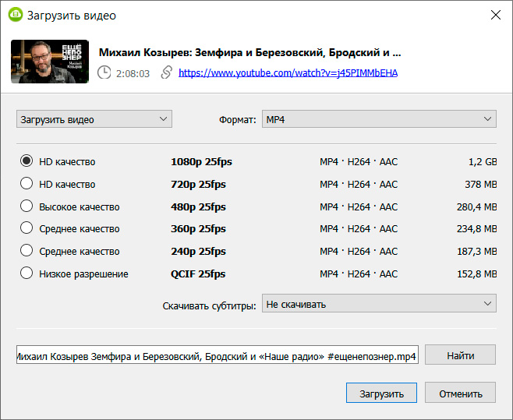The width and height of the screenshot is (513, 420).
Task: Choose the 360p 25fps medium quality
Action: click(x=27, y=228)
